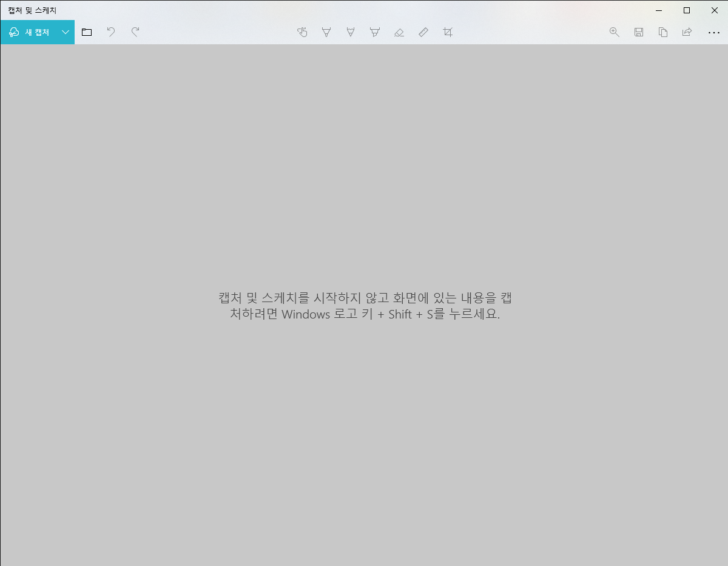This screenshot has height=566, width=728.
Task: Copy the capture to clipboard
Action: tap(663, 32)
